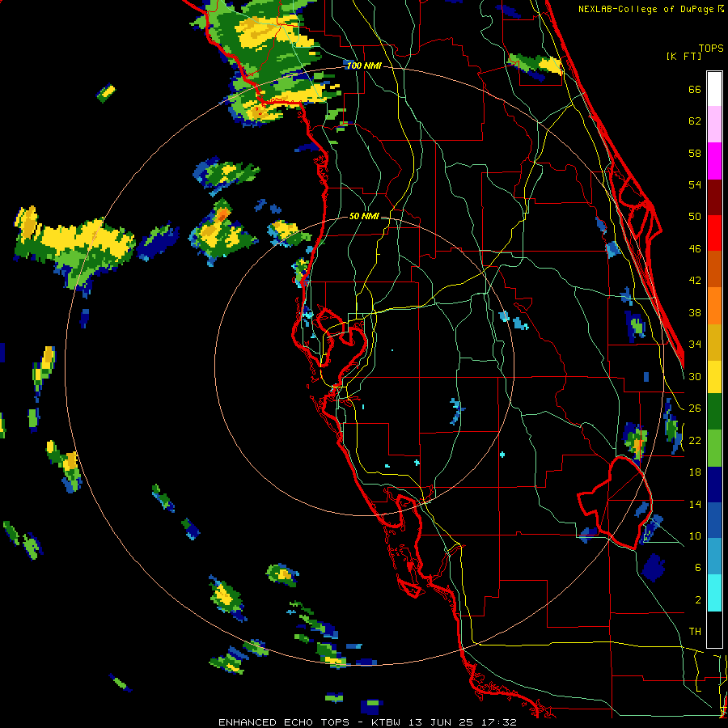Screen dimensions: 728x728
Task: Click the legend value 58
Action: click(695, 153)
